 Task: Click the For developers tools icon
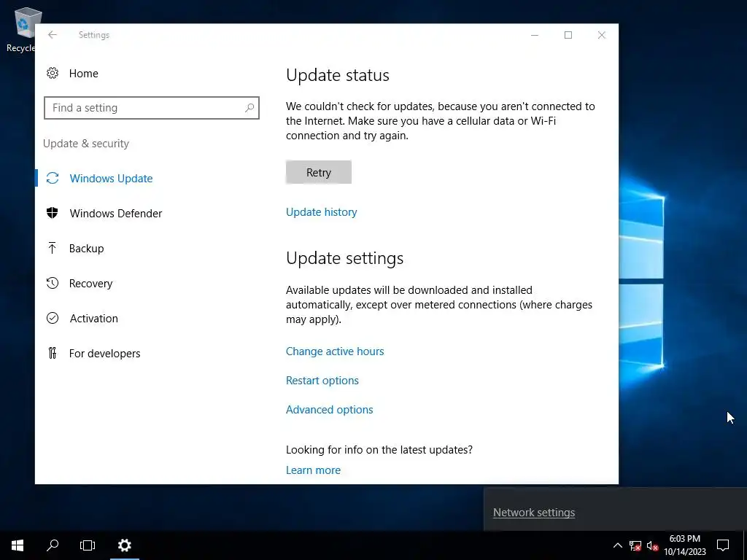(x=53, y=353)
